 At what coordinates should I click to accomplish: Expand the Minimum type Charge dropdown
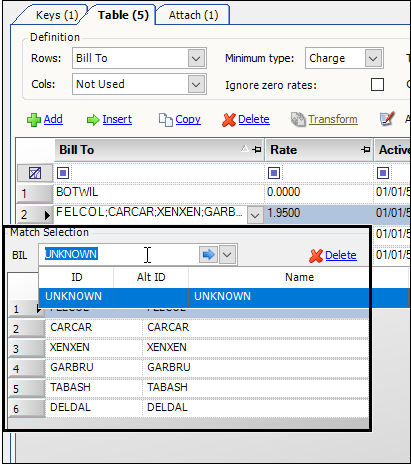373,59
